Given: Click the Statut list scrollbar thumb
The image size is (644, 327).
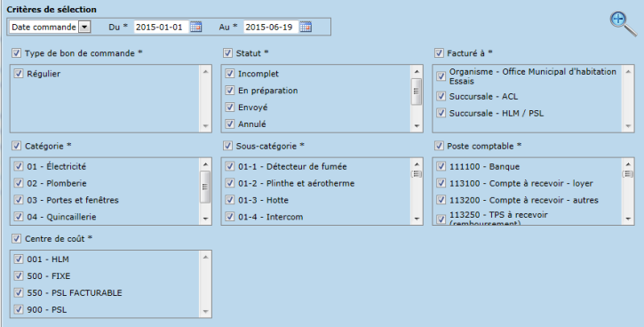Looking at the screenshot, I should tap(417, 92).
